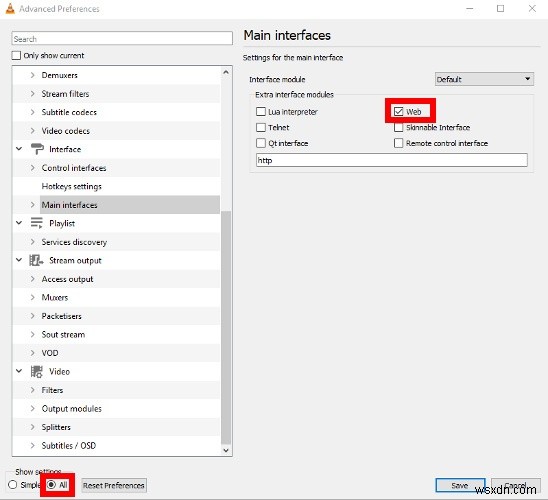Expand the Subtitle codecs node
This screenshot has width=548, height=500.
[x=33, y=112]
